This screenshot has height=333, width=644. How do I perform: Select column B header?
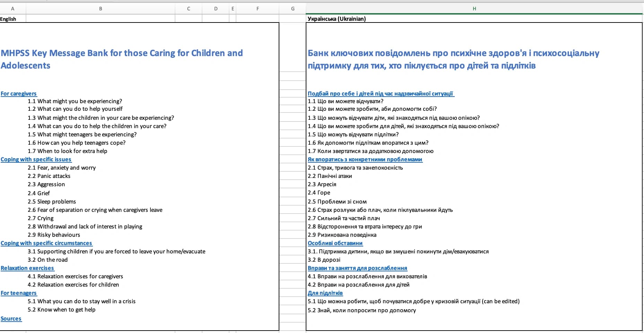pyautogui.click(x=101, y=9)
